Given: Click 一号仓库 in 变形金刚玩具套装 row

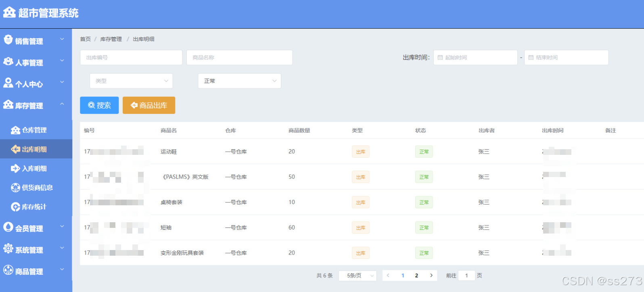Looking at the screenshot, I should [x=236, y=253].
